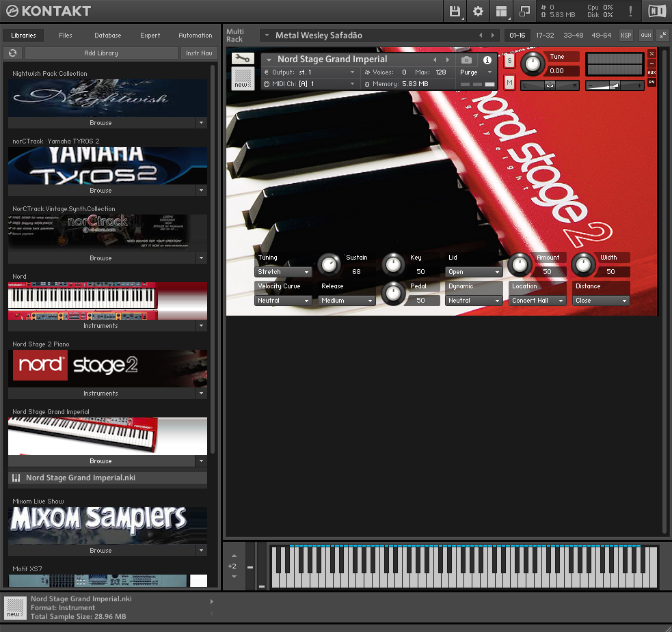Open Nord library Instruments button
Image resolution: width=672 pixels, height=632 pixels.
(x=101, y=326)
